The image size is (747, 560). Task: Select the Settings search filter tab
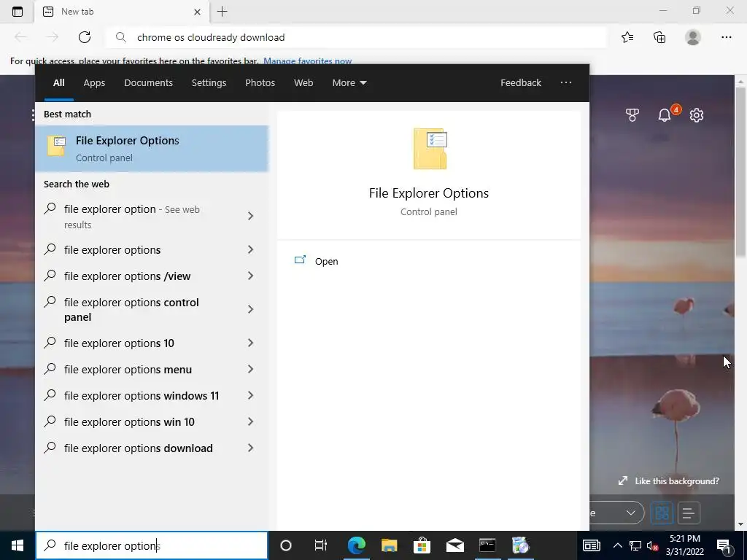pos(209,83)
